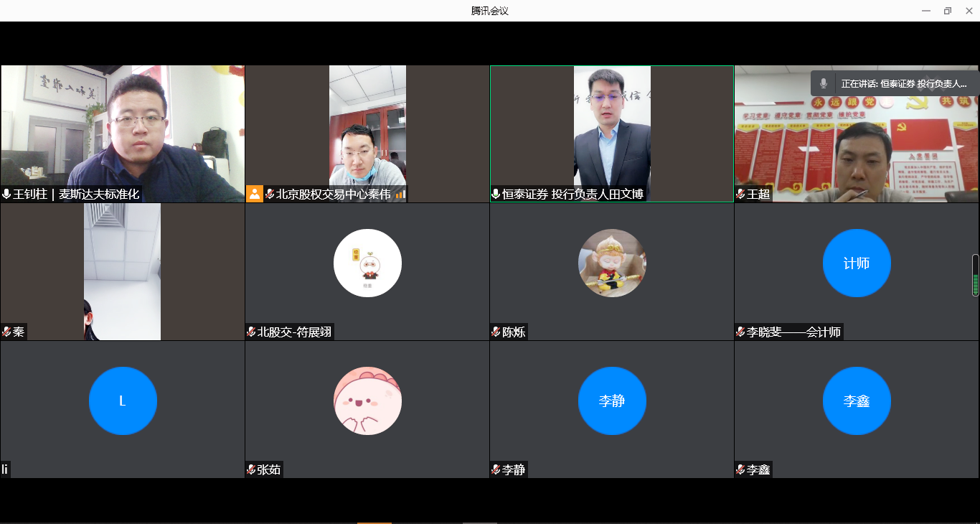Click the mic icon in the 正在讲话 speaking indicator
The image size is (980, 524).
[x=824, y=84]
